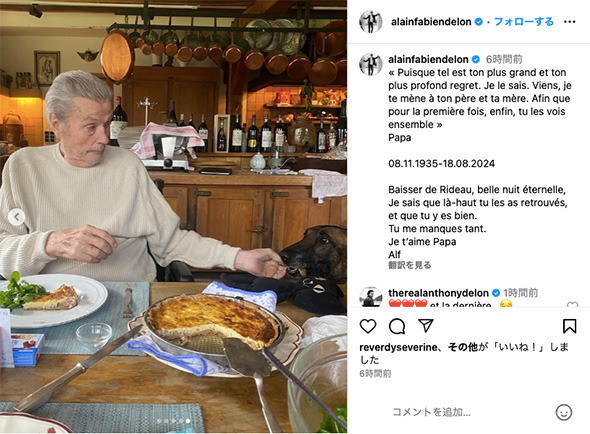Open more options three-dot menu
590x434 pixels.
click(569, 22)
